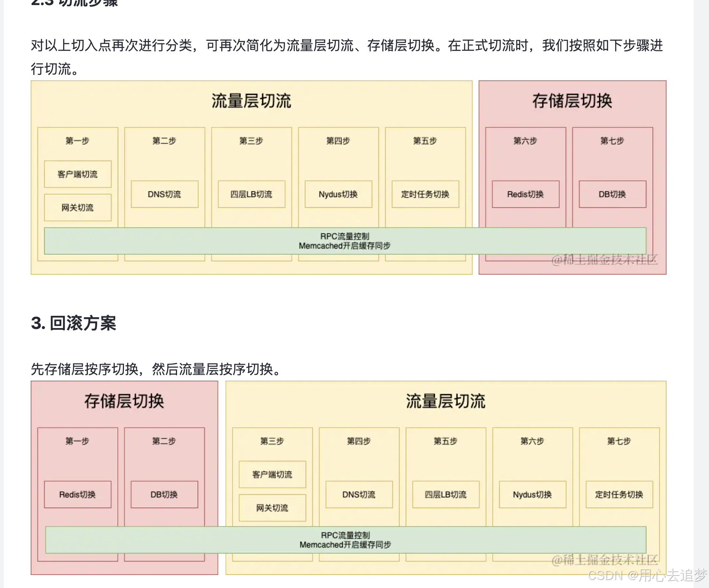Image resolution: width=709 pixels, height=588 pixels.
Task: Select the 第一步 label above 客户端切流
Action: 77,140
